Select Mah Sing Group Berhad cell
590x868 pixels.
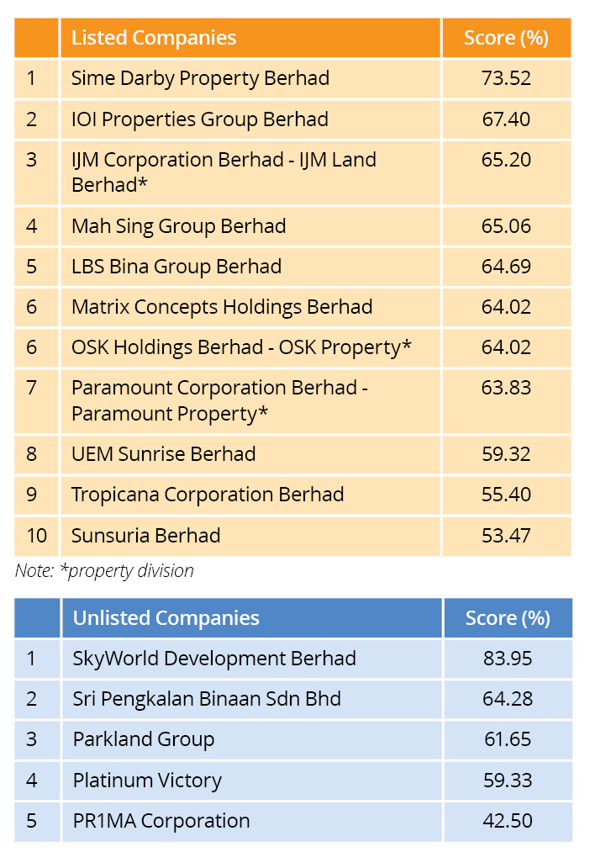click(x=179, y=226)
